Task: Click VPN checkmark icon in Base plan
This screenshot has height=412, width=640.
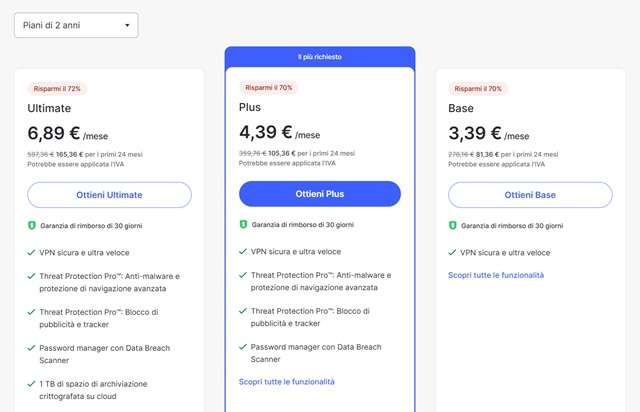Action: [x=453, y=253]
